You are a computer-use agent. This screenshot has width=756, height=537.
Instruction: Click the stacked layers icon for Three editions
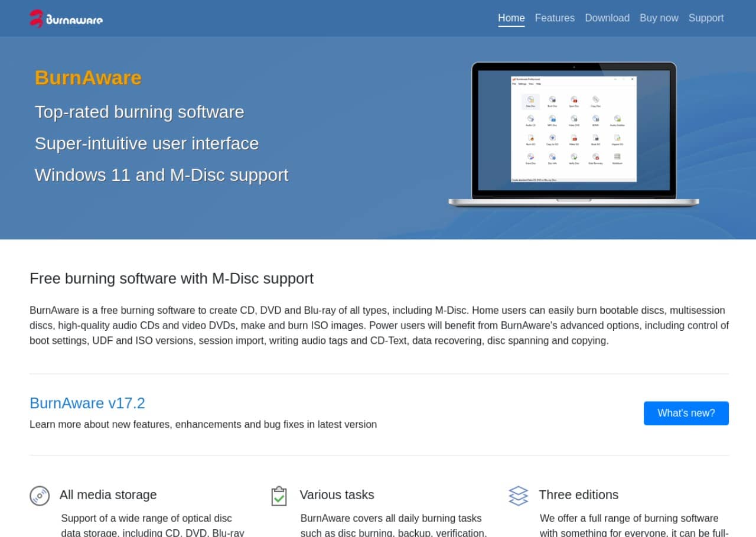(518, 495)
